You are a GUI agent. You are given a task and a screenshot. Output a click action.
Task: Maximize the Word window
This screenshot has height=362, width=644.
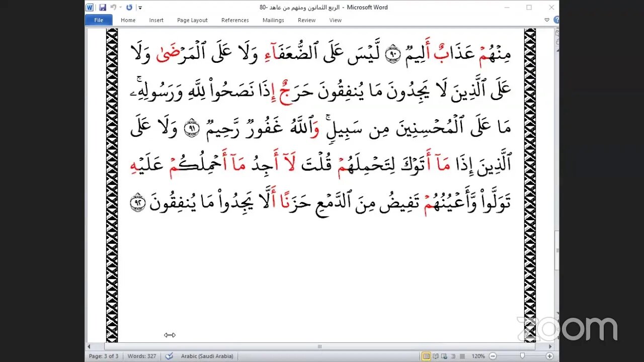(x=529, y=8)
